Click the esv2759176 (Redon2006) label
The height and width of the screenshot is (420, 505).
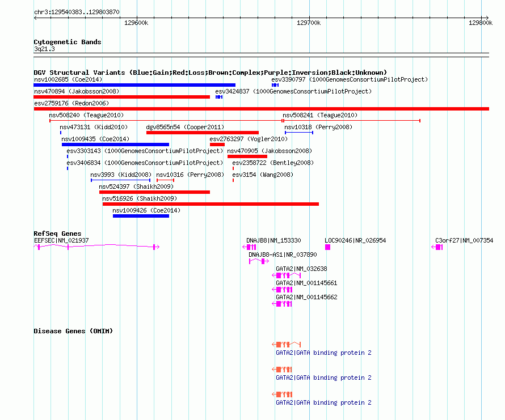point(71,103)
